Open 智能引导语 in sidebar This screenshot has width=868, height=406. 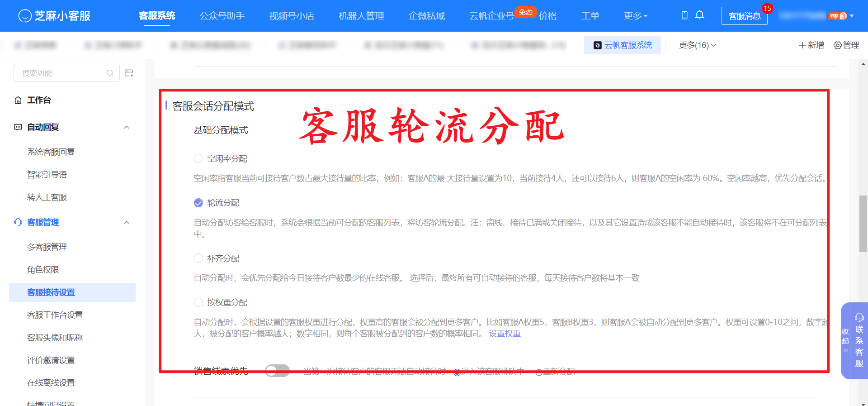tap(47, 174)
